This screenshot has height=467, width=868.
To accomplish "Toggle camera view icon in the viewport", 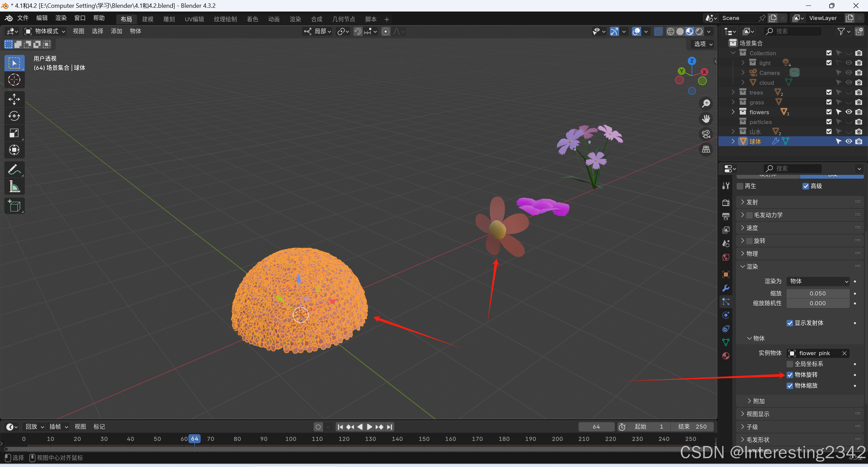I will coord(706,134).
